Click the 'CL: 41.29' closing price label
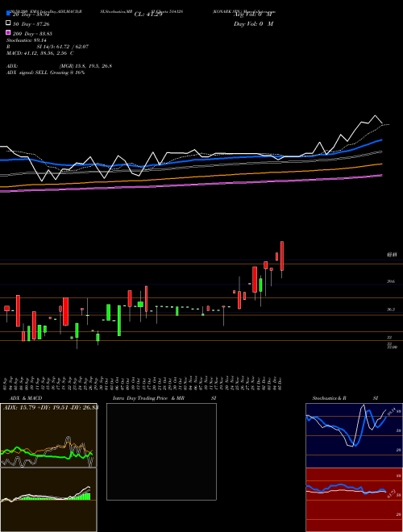403x532 pixels. pyautogui.click(x=148, y=15)
